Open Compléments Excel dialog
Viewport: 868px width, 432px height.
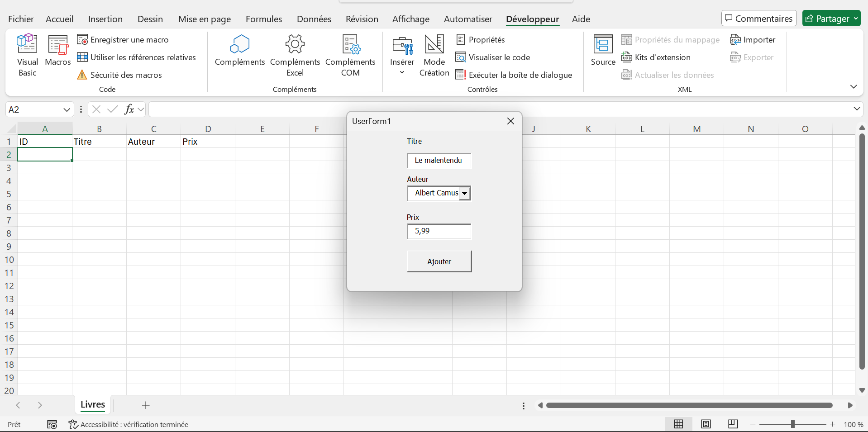click(x=295, y=55)
